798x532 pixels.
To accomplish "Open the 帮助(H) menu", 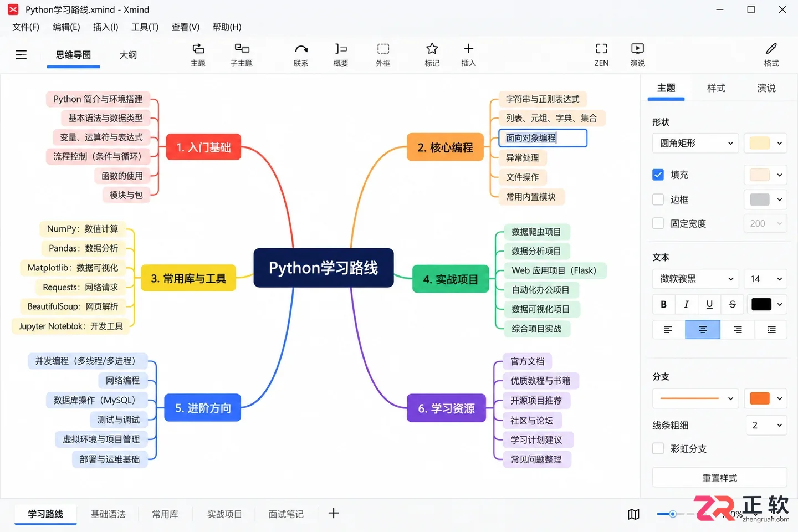I will tap(227, 27).
